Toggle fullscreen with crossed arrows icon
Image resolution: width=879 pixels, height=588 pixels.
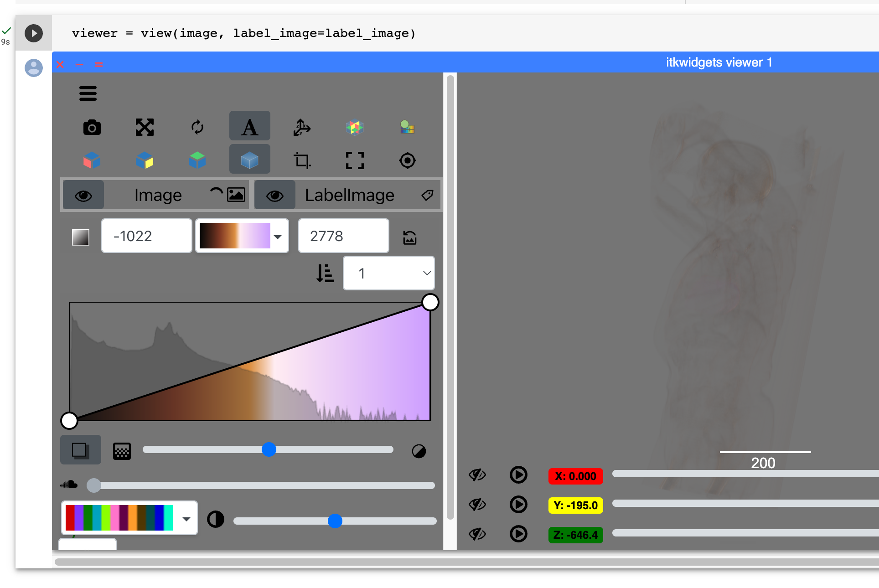pyautogui.click(x=145, y=127)
